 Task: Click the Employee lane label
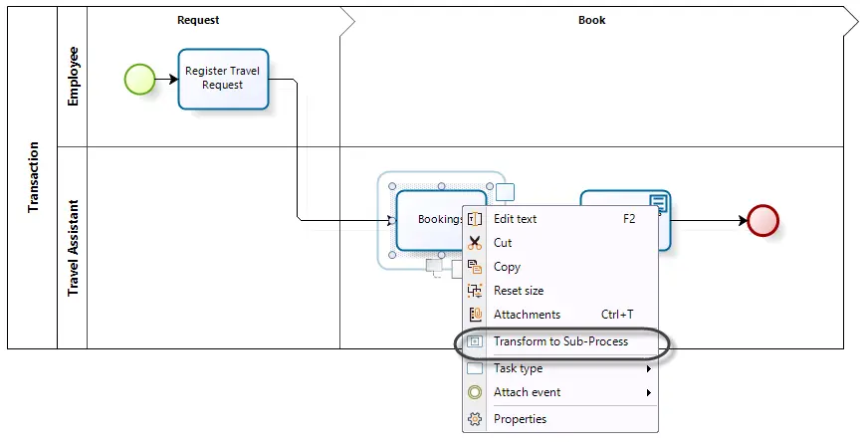[x=73, y=77]
